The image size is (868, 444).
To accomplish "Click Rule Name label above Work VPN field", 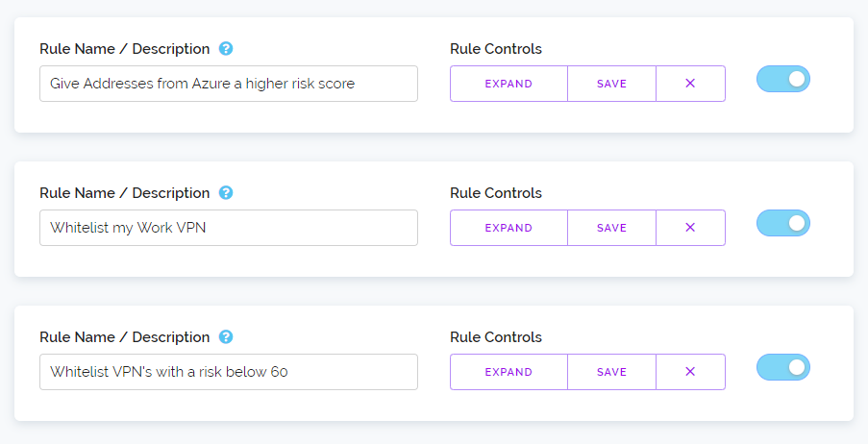I will tap(125, 192).
